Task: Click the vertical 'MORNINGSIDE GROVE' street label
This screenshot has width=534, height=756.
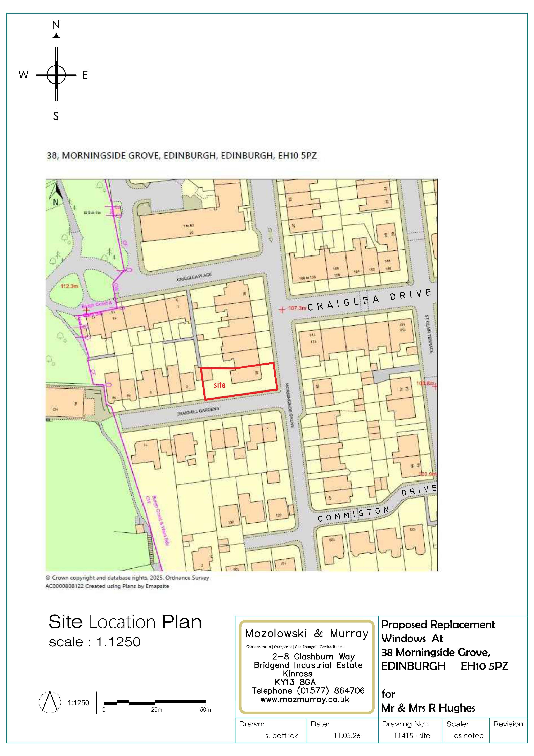Action: point(289,405)
